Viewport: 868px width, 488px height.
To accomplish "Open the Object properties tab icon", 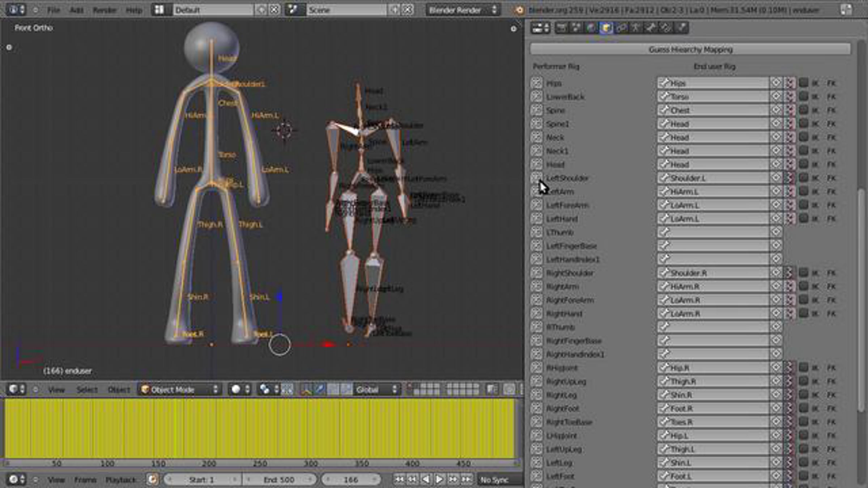I will point(606,28).
